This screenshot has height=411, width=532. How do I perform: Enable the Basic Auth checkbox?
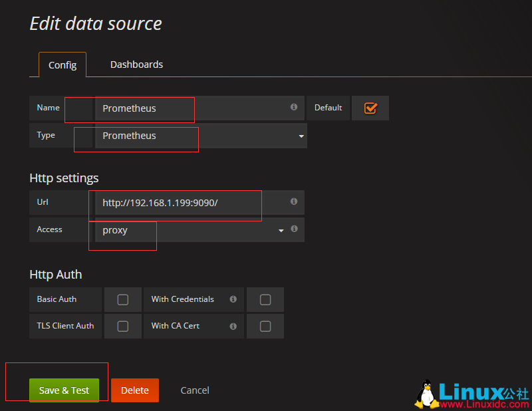(123, 299)
